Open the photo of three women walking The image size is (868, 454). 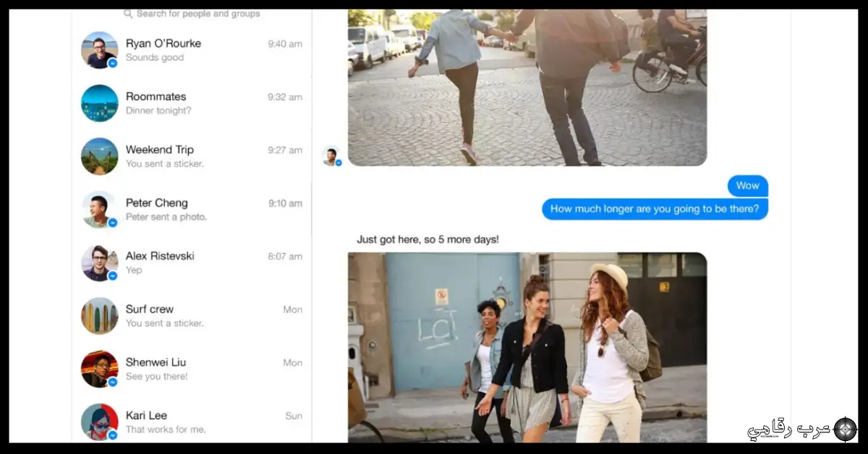527,347
